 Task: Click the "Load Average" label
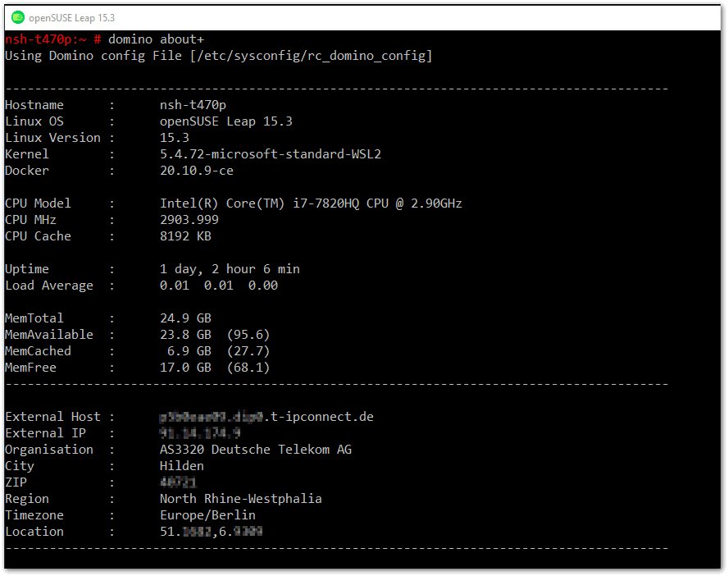point(48,286)
